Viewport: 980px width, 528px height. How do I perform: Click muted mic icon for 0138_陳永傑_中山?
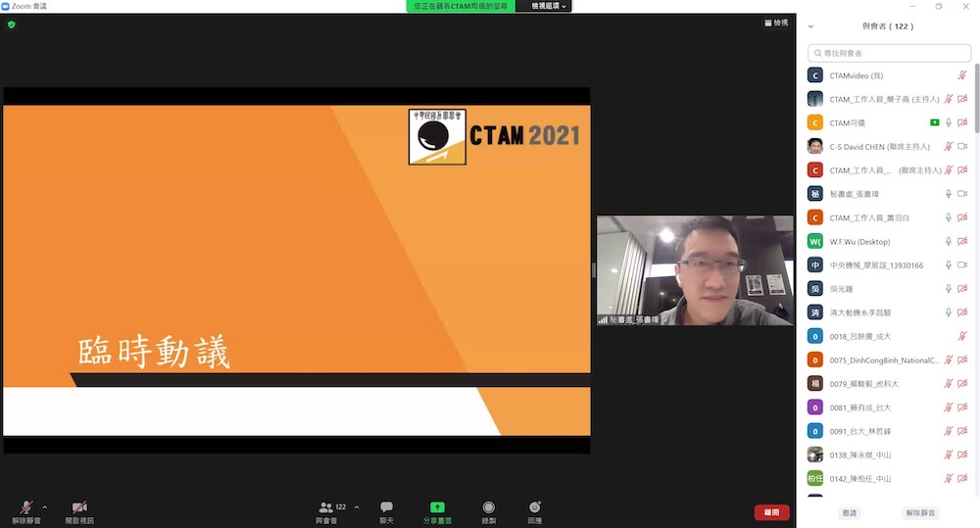tap(948, 456)
